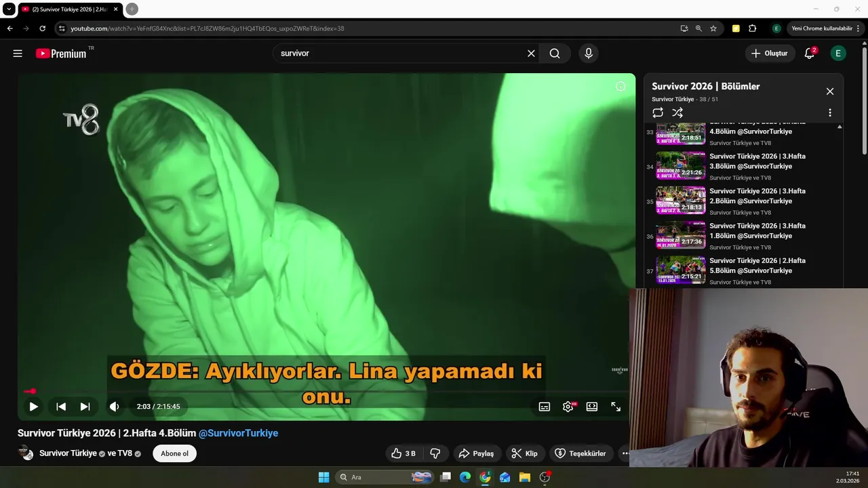This screenshot has height=488, width=868.
Task: Close the Survivor 2026 Bölümler playlist panel
Action: coord(830,91)
